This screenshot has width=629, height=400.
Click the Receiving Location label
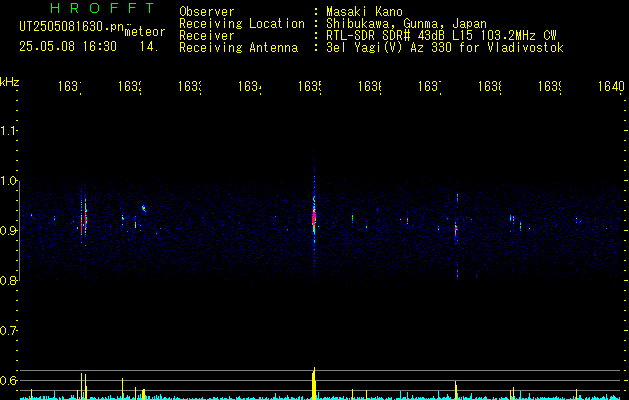pos(242,24)
